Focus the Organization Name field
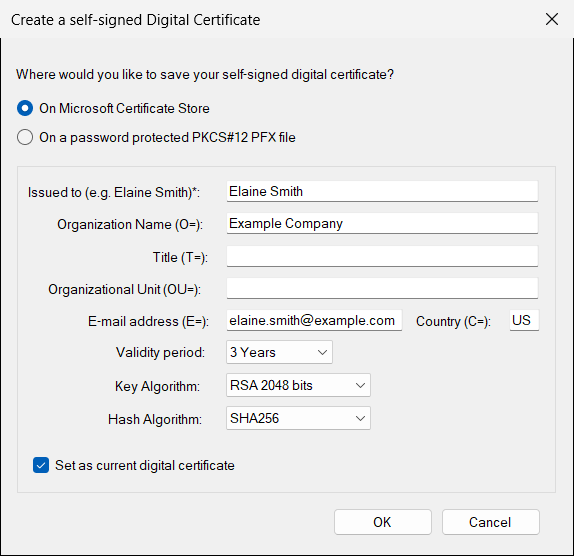The width and height of the screenshot is (574, 556). tap(382, 223)
